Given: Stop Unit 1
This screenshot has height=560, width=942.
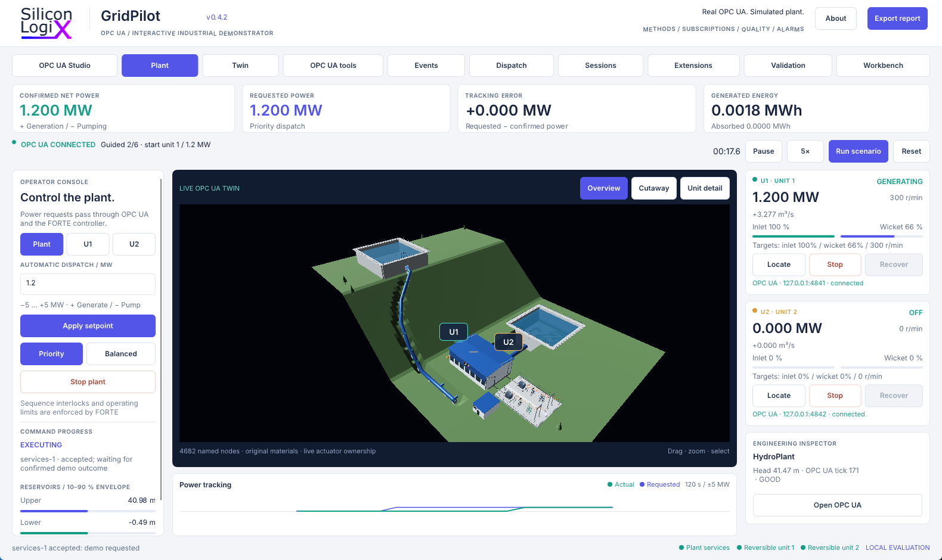Looking at the screenshot, I should pos(835,265).
